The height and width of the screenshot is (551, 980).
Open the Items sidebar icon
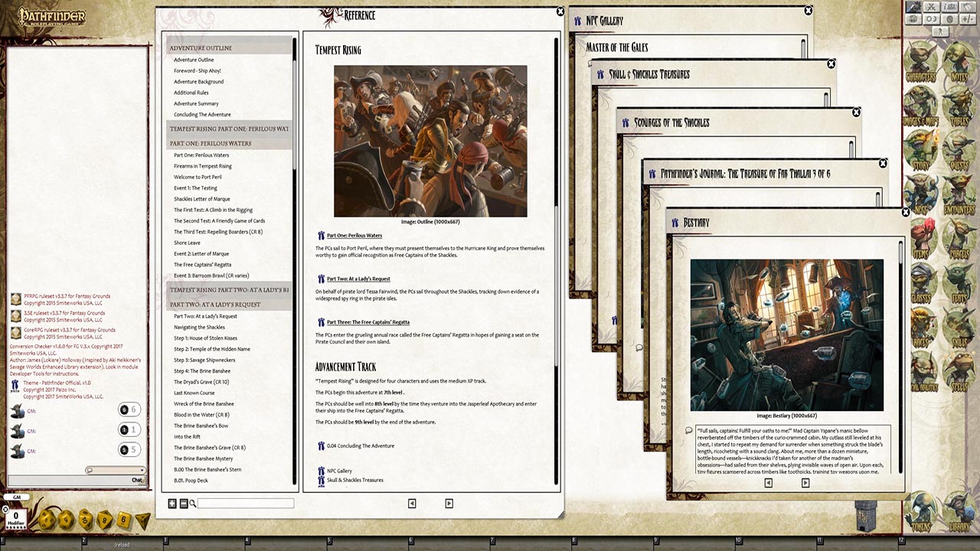[921, 239]
